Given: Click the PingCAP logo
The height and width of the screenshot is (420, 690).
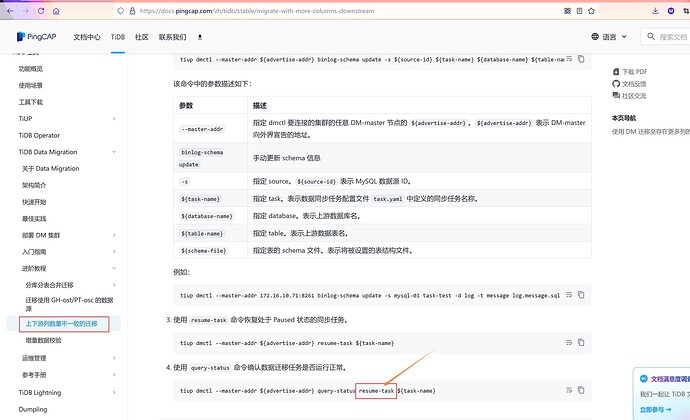Looking at the screenshot, I should pyautogui.click(x=36, y=37).
